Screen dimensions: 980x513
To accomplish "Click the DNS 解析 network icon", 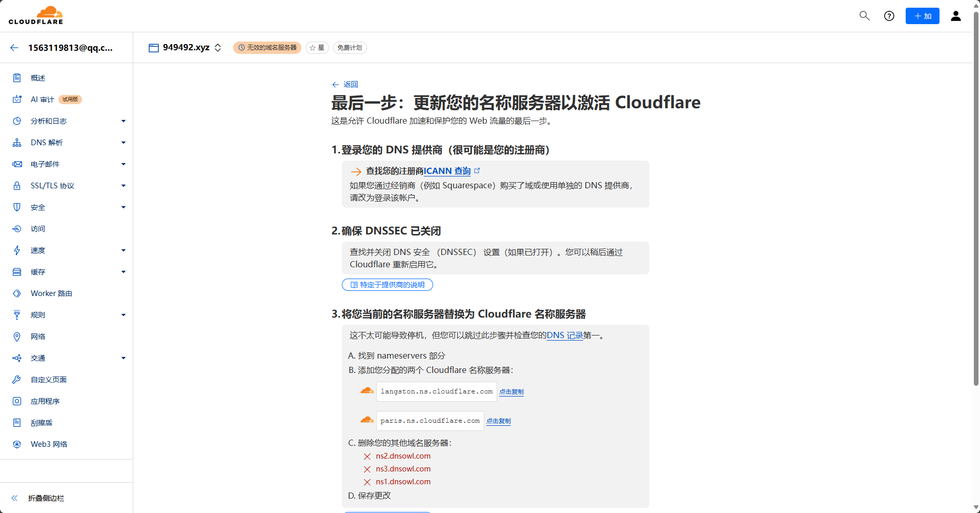I will pyautogui.click(x=17, y=143).
